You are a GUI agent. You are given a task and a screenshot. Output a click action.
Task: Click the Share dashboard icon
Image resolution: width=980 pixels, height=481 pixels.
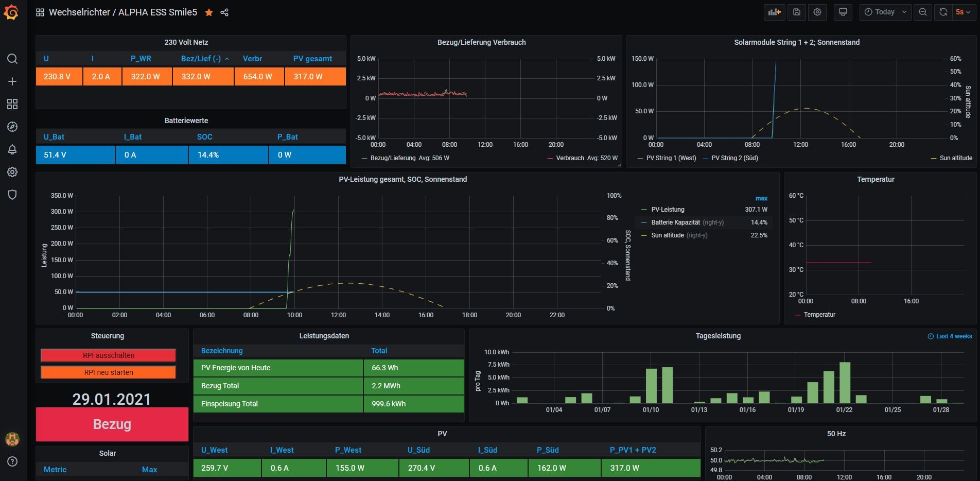[224, 12]
